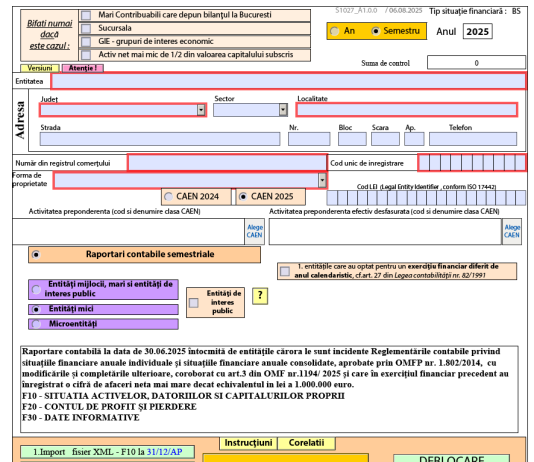The width and height of the screenshot is (534, 462).
Task: Click the Bloc input field
Action: point(352,139)
